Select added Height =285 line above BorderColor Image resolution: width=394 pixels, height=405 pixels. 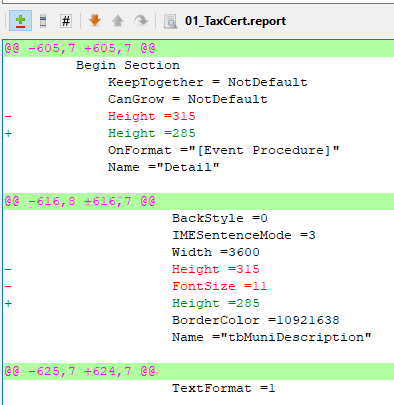(199, 303)
